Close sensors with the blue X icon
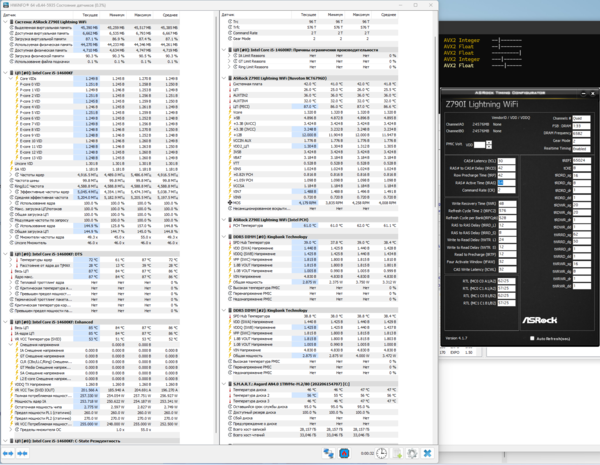The width and height of the screenshot is (600, 465). pos(427,454)
